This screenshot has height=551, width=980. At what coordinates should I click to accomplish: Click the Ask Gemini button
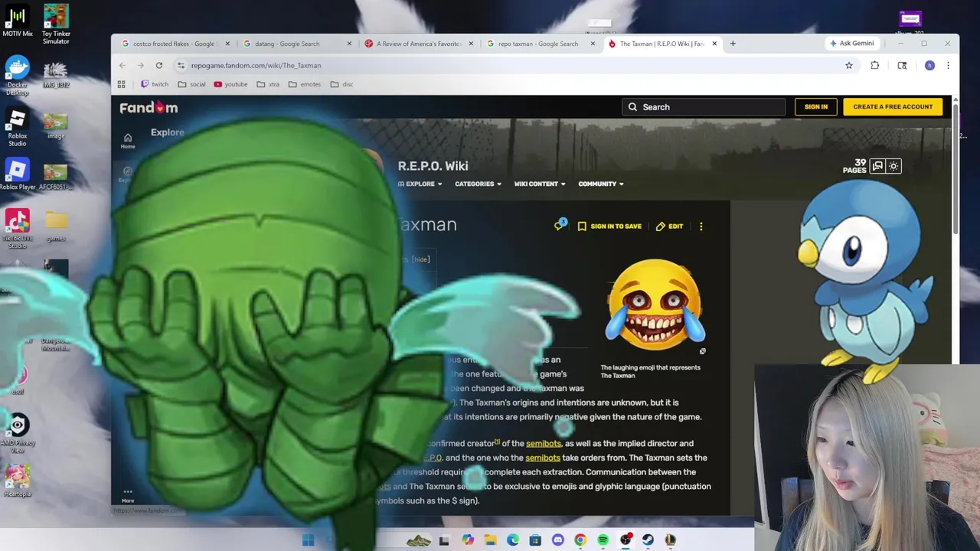851,44
